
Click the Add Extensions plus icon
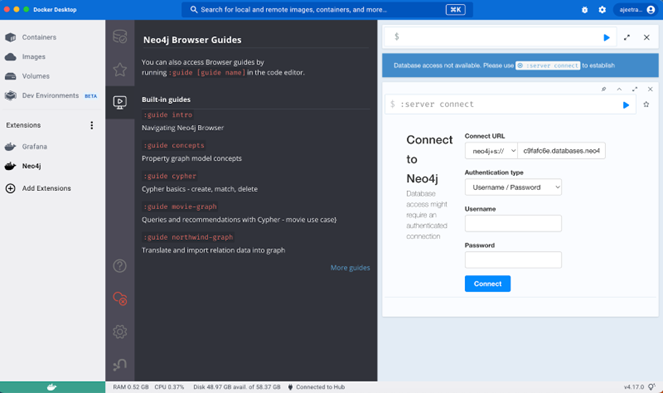coord(11,188)
